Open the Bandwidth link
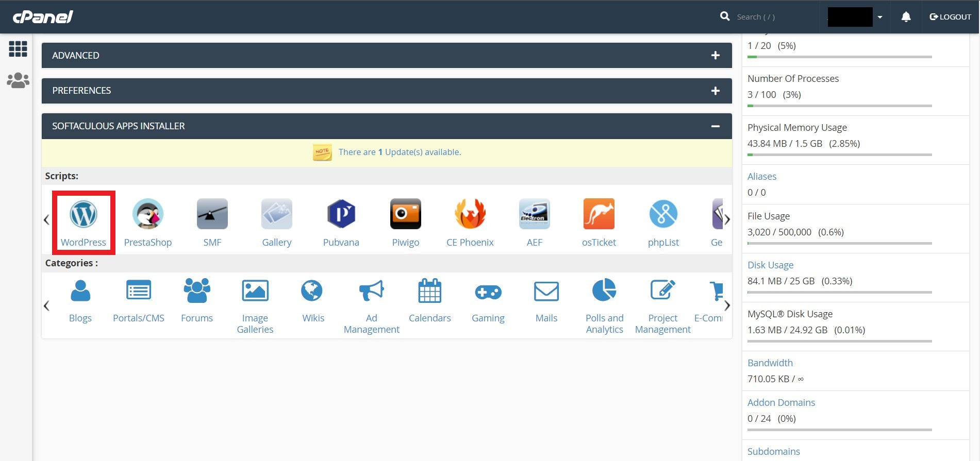980x461 pixels. (770, 363)
